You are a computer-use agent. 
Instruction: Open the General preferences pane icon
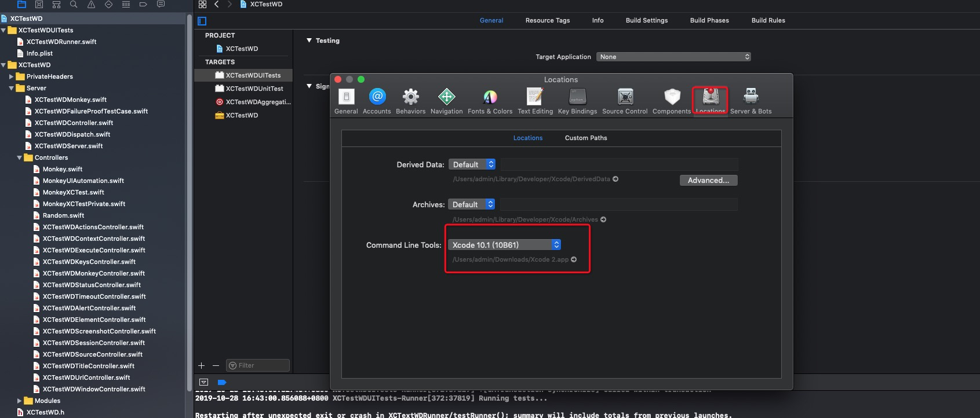346,97
